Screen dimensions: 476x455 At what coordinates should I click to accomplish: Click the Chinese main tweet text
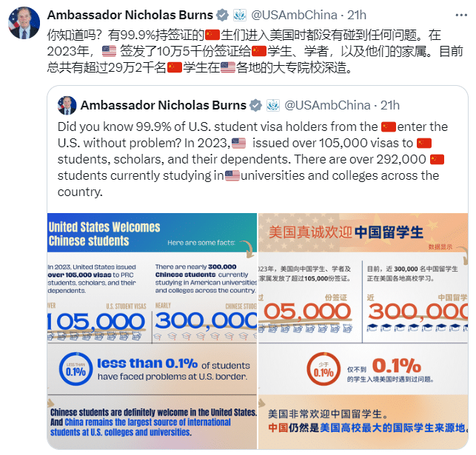[x=255, y=51]
